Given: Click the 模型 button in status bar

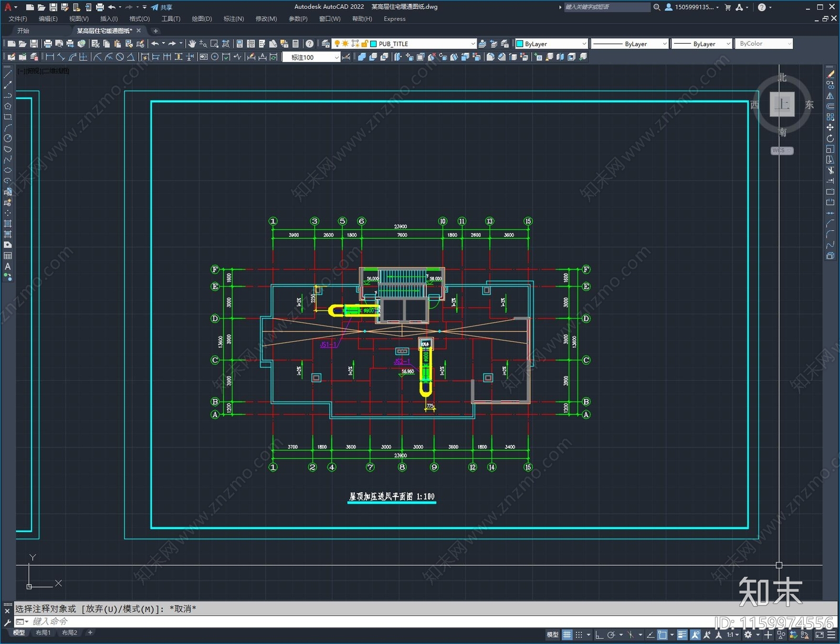Looking at the screenshot, I should pyautogui.click(x=552, y=635).
